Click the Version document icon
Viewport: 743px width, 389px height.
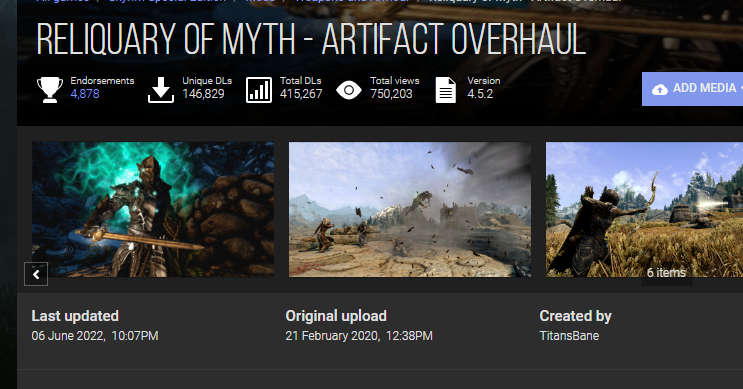[x=446, y=90]
